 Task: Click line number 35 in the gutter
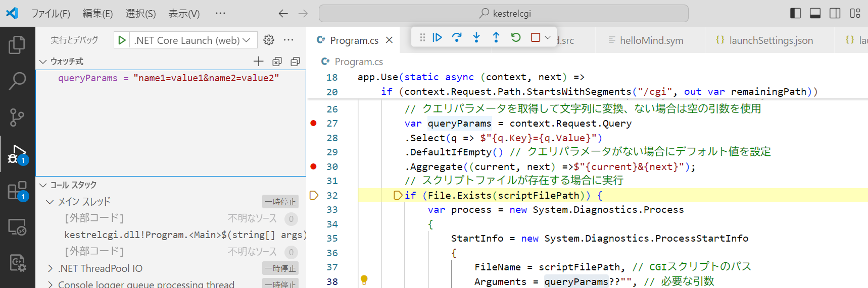point(332,238)
